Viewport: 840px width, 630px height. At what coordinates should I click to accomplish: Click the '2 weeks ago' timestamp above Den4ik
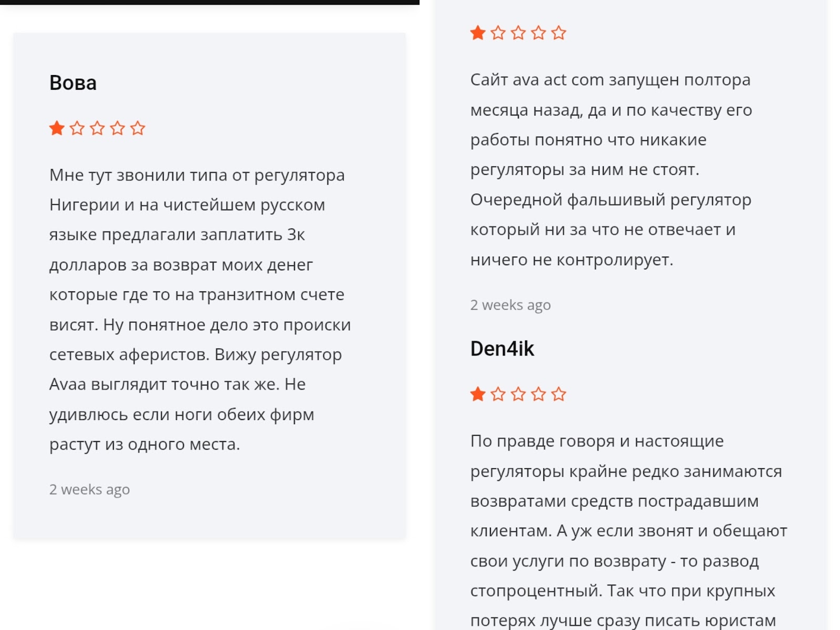point(510,305)
